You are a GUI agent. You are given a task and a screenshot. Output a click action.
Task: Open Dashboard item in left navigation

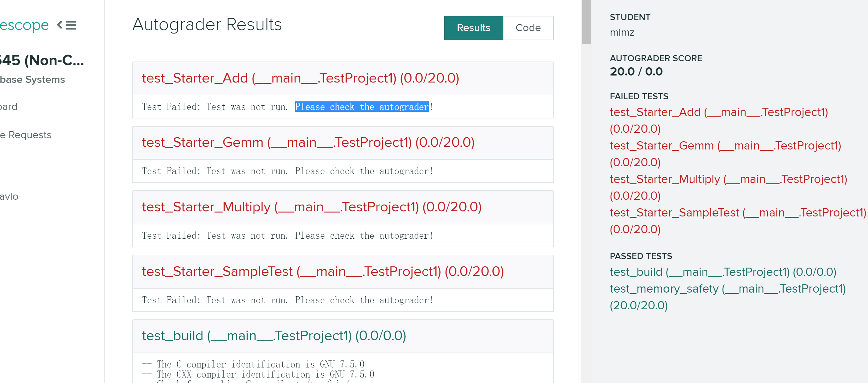(x=9, y=107)
